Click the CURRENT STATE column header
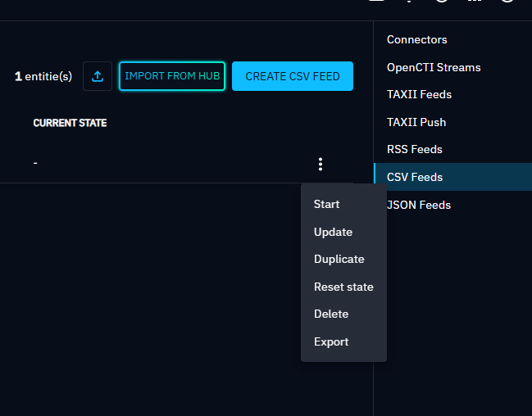532x416 pixels. (x=70, y=123)
